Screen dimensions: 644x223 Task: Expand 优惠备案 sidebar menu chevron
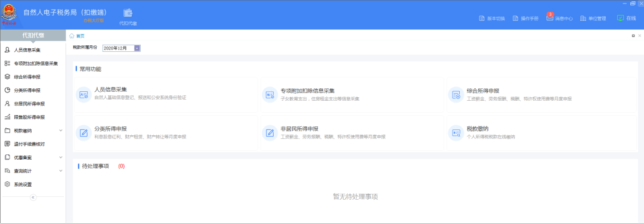(x=61, y=157)
